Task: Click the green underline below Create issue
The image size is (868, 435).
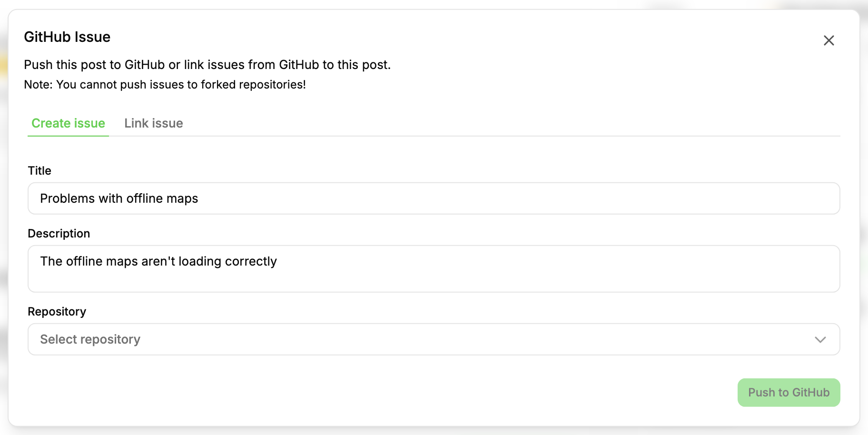Action: pyautogui.click(x=68, y=136)
